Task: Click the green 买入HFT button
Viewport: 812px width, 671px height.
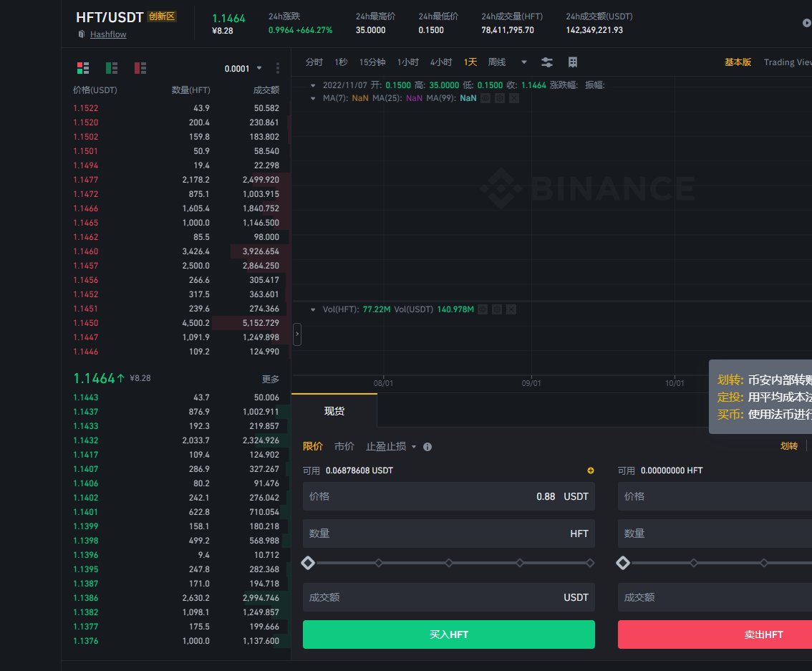Action: click(x=448, y=634)
